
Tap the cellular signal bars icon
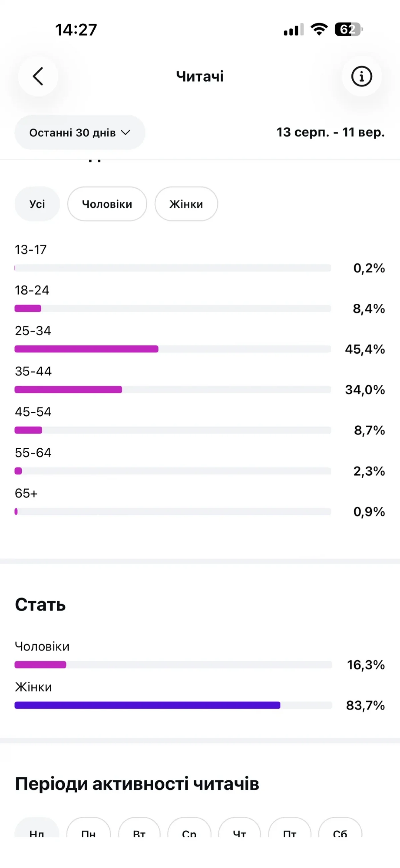(x=293, y=30)
